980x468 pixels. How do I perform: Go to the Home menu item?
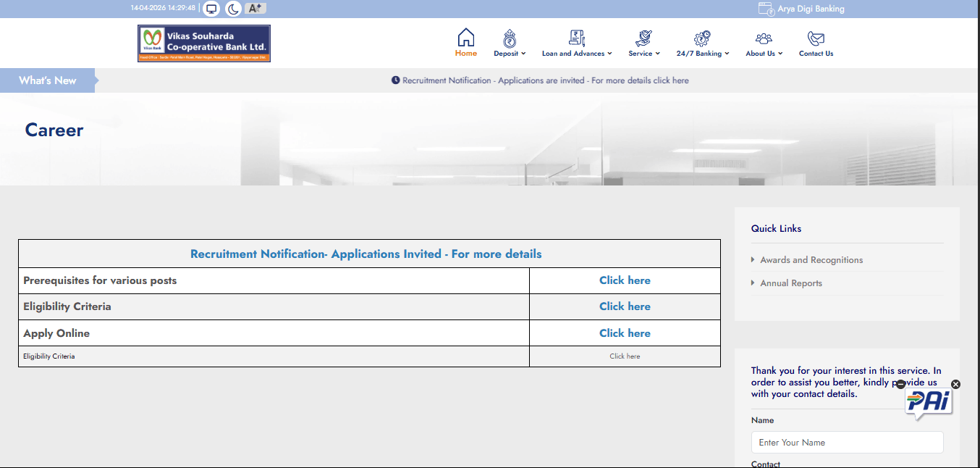(466, 43)
